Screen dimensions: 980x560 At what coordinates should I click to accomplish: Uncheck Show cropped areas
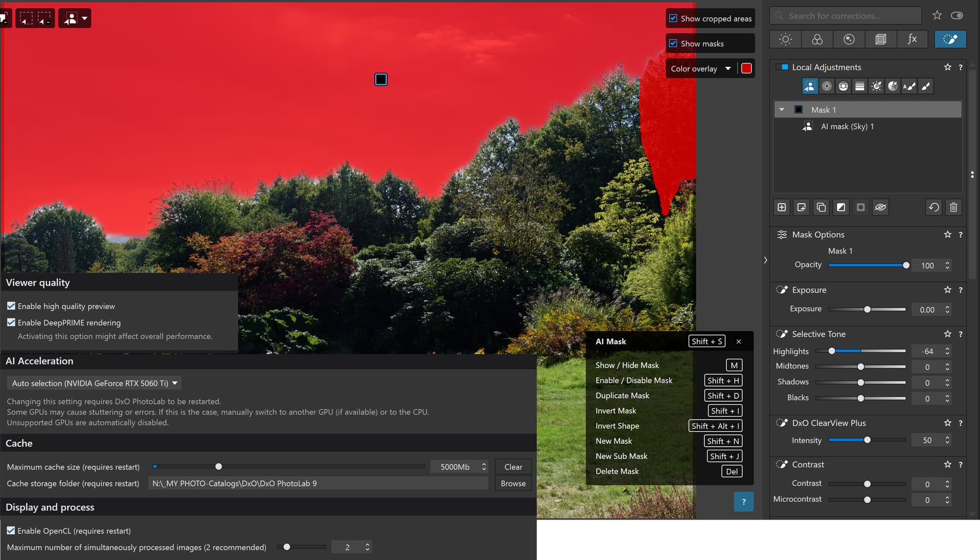tap(673, 18)
